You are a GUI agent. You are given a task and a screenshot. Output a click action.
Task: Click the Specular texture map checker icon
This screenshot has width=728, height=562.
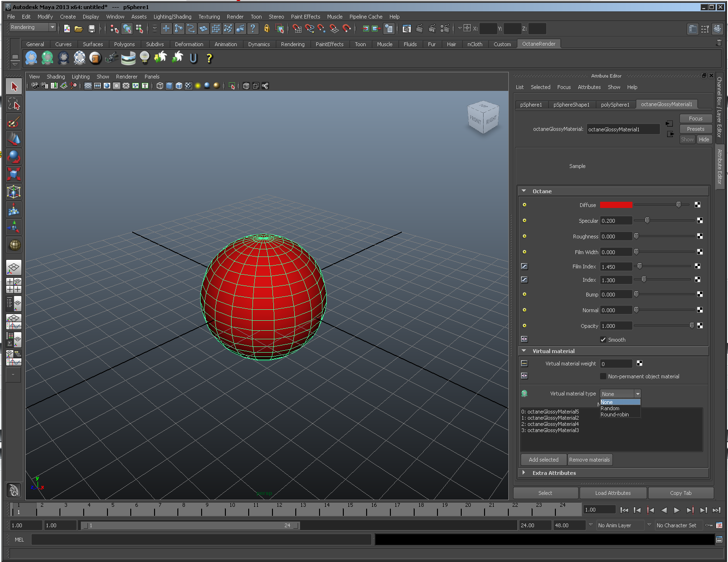point(700,220)
